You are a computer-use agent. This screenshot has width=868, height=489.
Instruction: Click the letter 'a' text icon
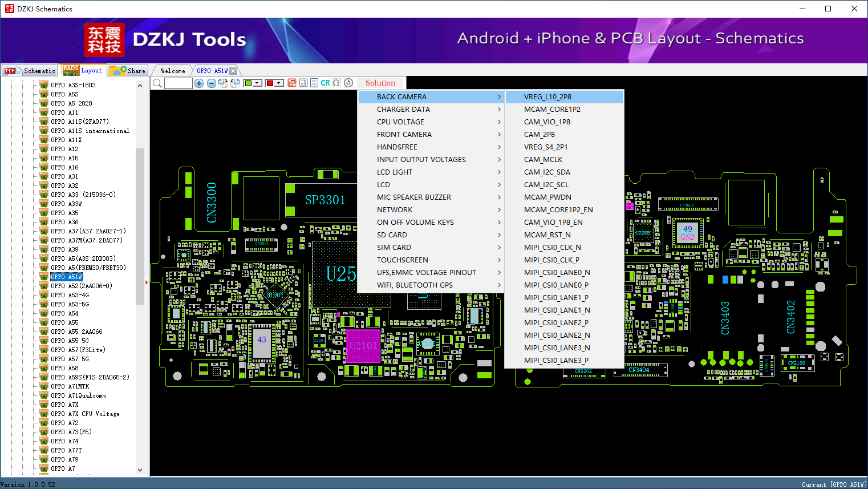[303, 83]
